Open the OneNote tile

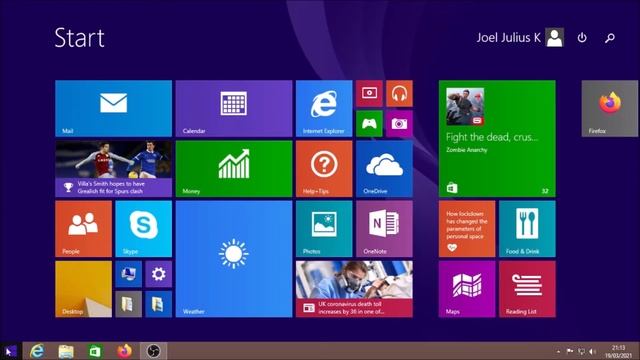click(384, 229)
